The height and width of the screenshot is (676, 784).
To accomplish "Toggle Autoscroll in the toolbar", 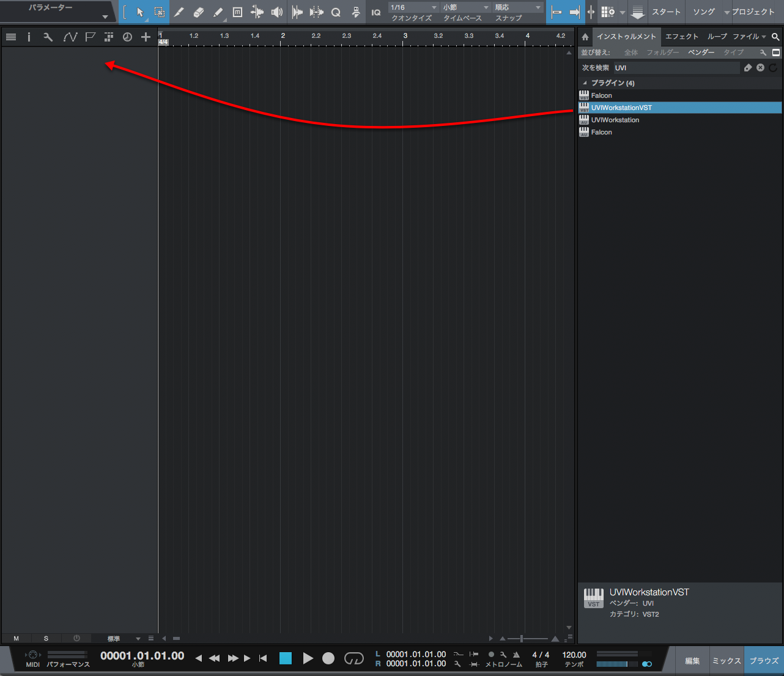I will (574, 12).
